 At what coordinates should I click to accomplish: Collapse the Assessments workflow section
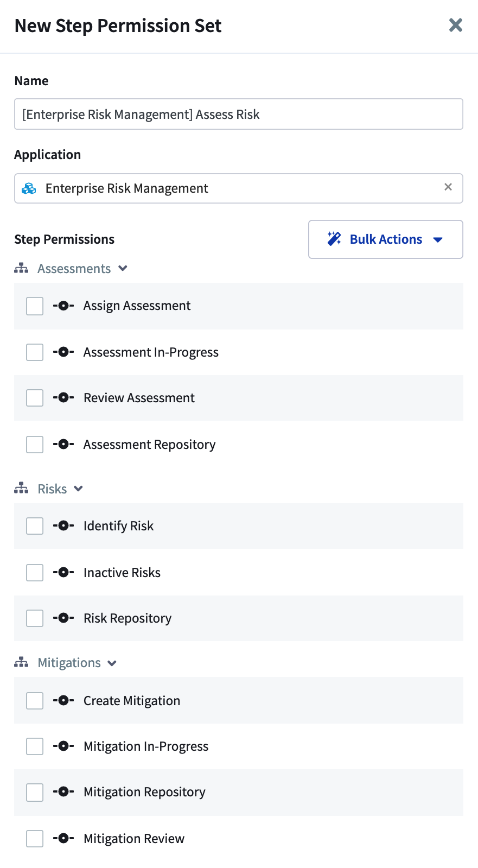(123, 268)
